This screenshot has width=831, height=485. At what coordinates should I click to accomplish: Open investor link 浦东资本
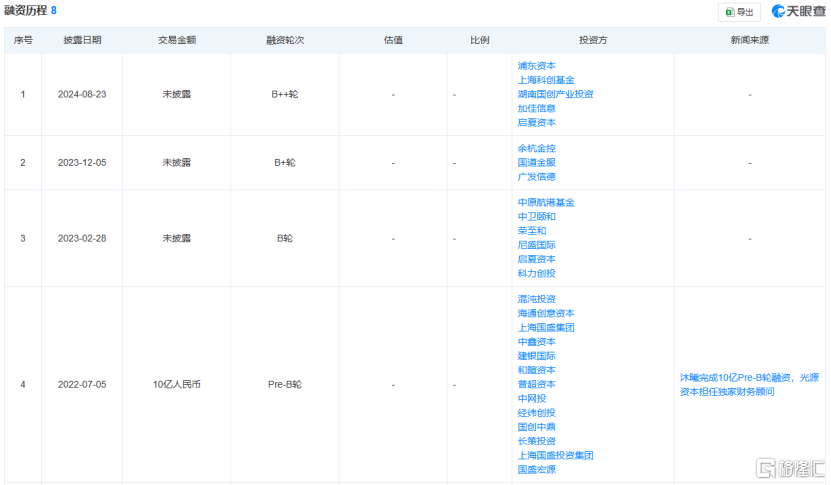click(536, 66)
